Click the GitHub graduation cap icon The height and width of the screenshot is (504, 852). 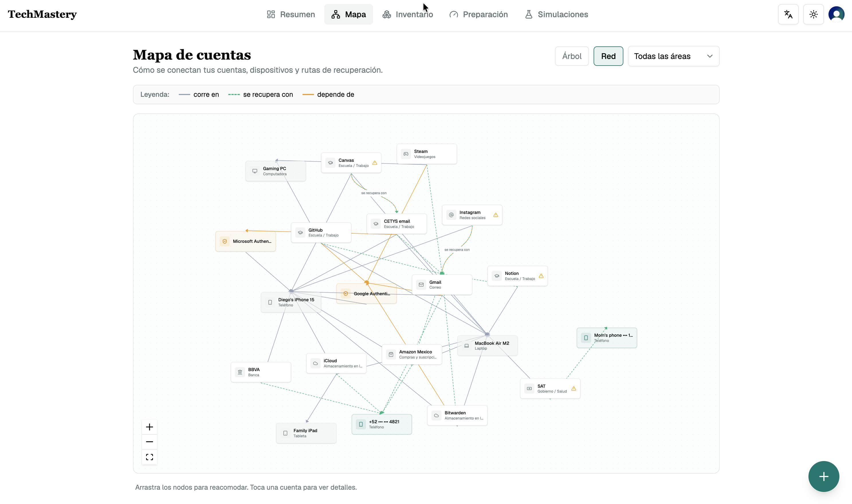tap(300, 233)
